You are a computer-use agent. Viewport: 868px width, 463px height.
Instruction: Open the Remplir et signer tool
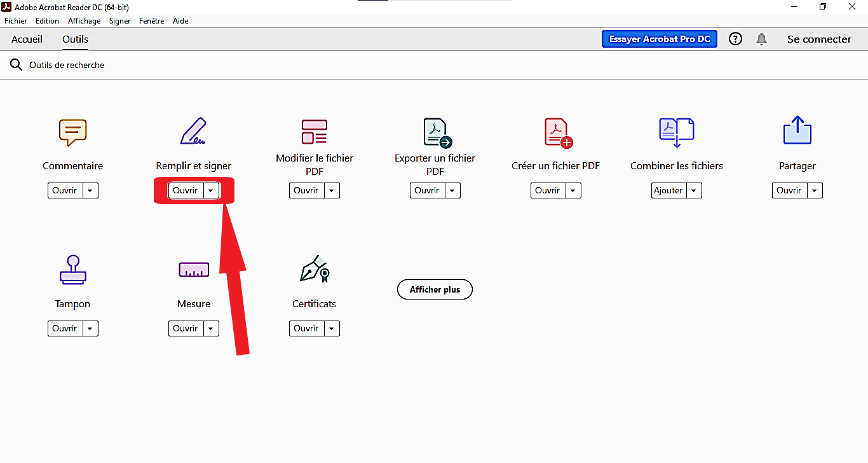(x=186, y=190)
